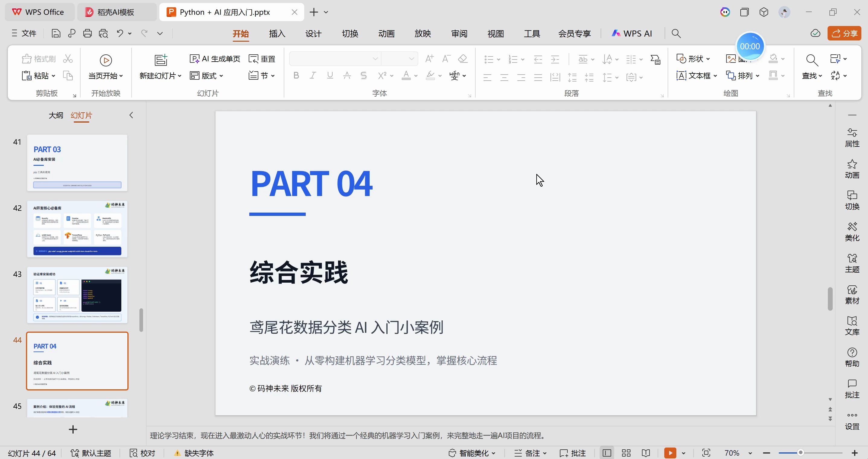Open the 文件 menu
This screenshot has width=868, height=459.
click(x=24, y=34)
